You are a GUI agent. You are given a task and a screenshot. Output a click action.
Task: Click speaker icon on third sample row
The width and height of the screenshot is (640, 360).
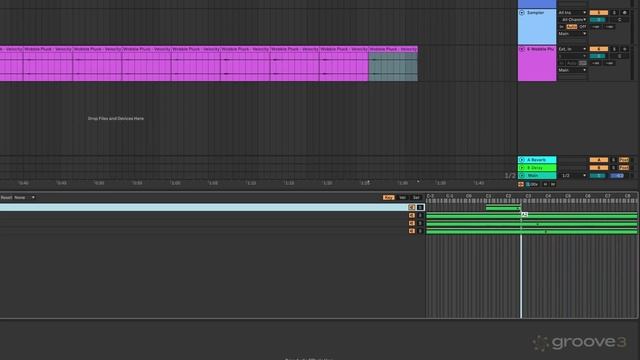[x=412, y=223]
